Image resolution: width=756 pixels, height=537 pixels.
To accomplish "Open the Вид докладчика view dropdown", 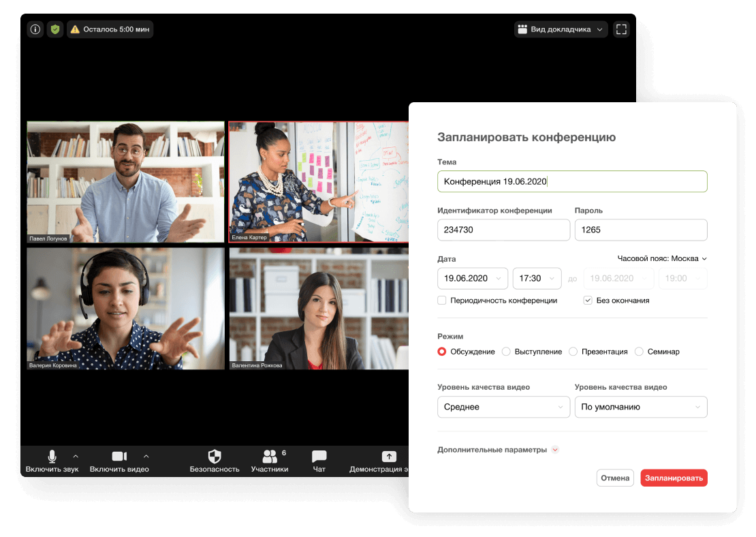I will pos(561,29).
